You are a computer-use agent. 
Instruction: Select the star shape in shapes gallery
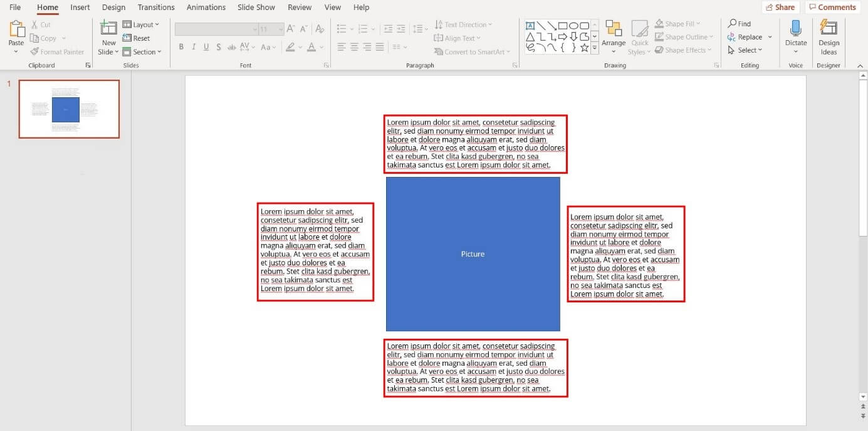click(x=584, y=48)
